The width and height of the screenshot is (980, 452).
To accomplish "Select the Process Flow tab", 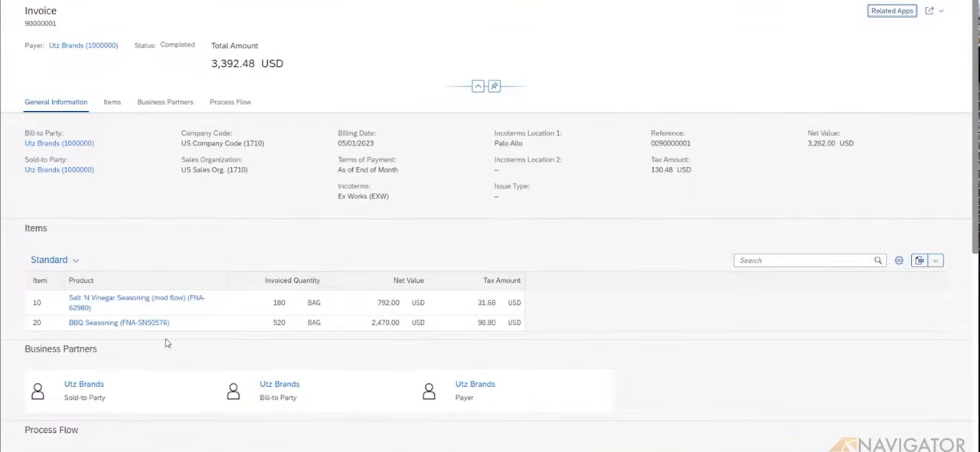I will click(x=230, y=102).
